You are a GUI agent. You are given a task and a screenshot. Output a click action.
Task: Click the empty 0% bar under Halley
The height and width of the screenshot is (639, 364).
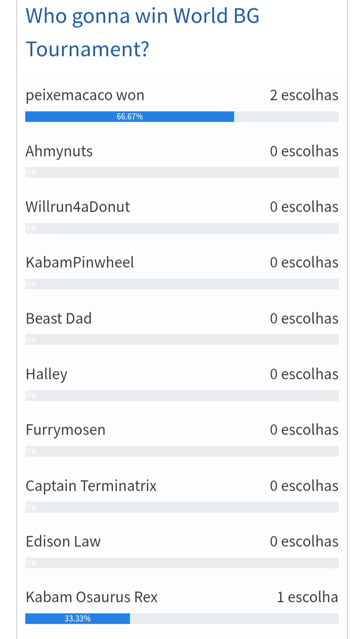(182, 395)
